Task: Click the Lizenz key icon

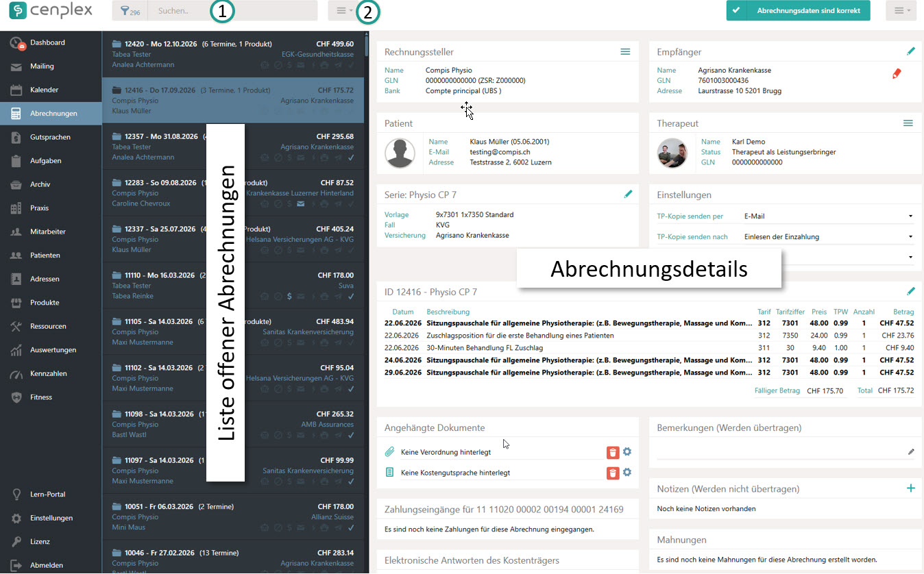Action: 16,542
